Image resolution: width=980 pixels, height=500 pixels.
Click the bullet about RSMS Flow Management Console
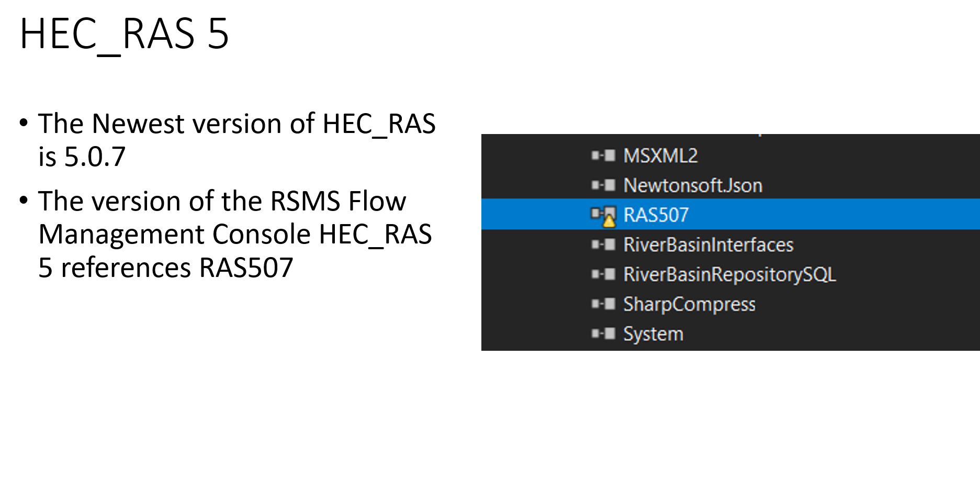click(x=226, y=234)
